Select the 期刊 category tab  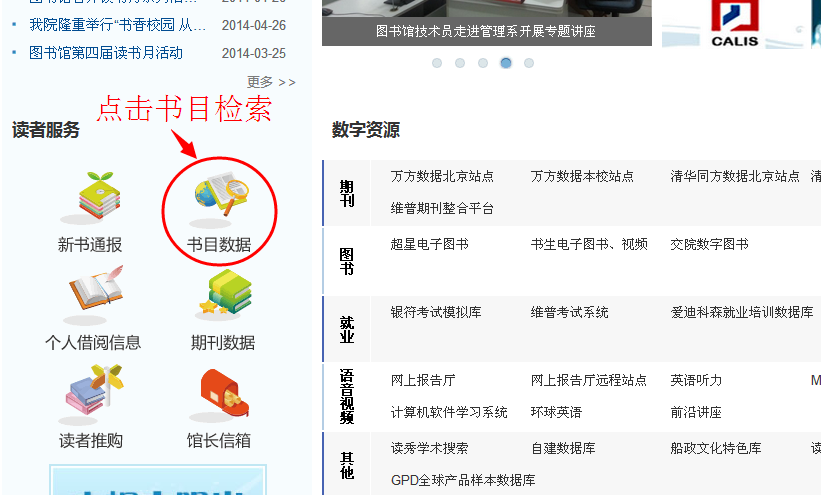[347, 193]
